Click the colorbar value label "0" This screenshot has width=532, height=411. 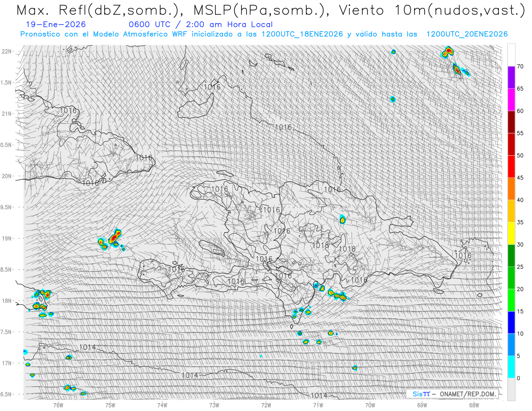tap(519, 378)
